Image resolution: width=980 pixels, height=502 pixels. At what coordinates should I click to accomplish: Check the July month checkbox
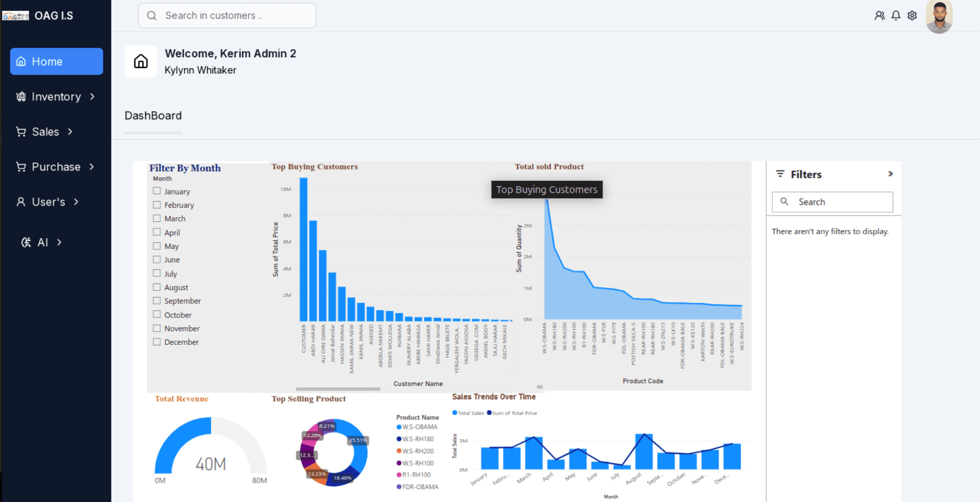[157, 273]
